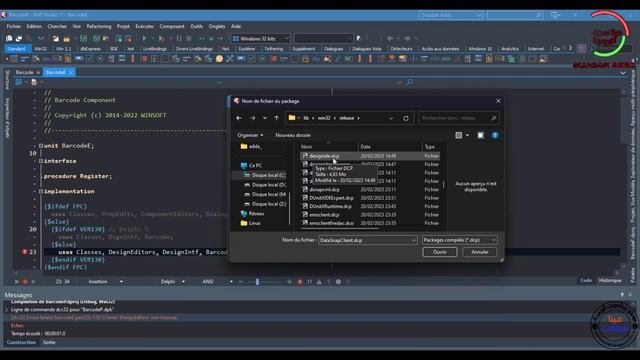The width and height of the screenshot is (640, 360).
Task: Click the Ouvrir button
Action: [440, 252]
